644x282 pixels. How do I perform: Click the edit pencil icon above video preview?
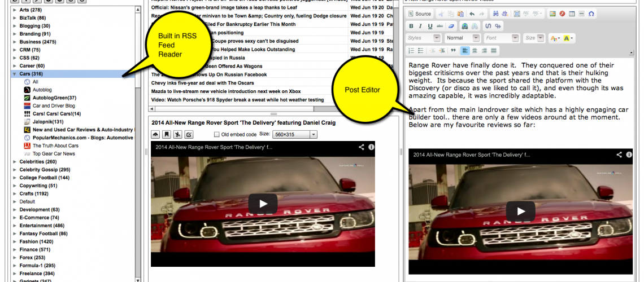coord(189,134)
